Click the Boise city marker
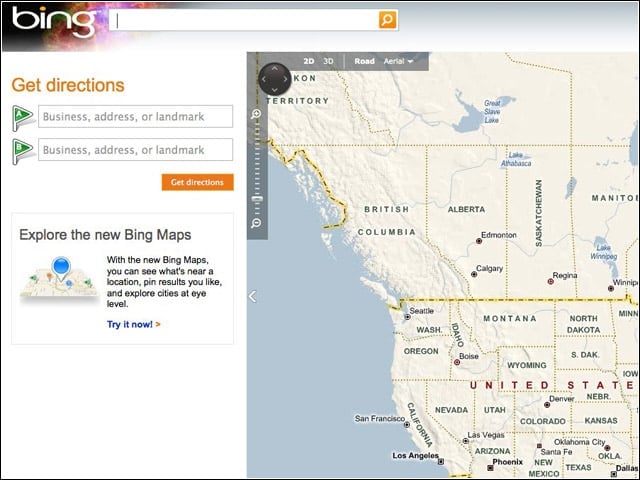Image resolution: width=640 pixels, height=480 pixels. tap(457, 362)
